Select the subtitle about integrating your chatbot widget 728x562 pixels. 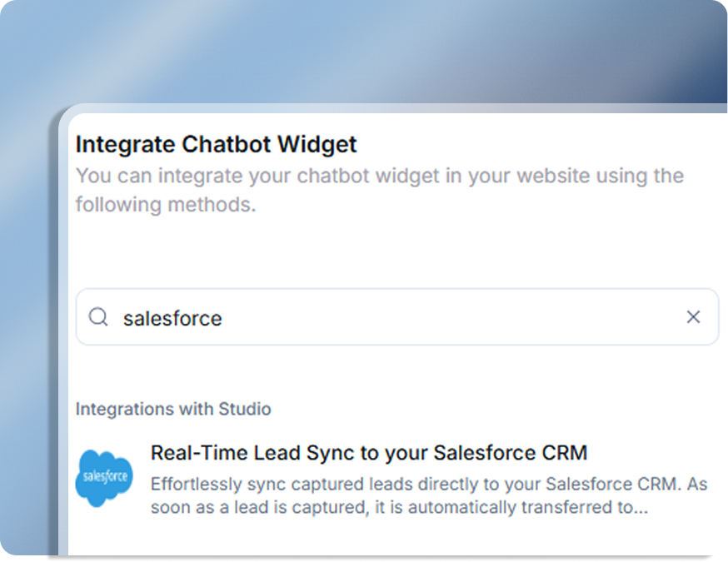380,190
